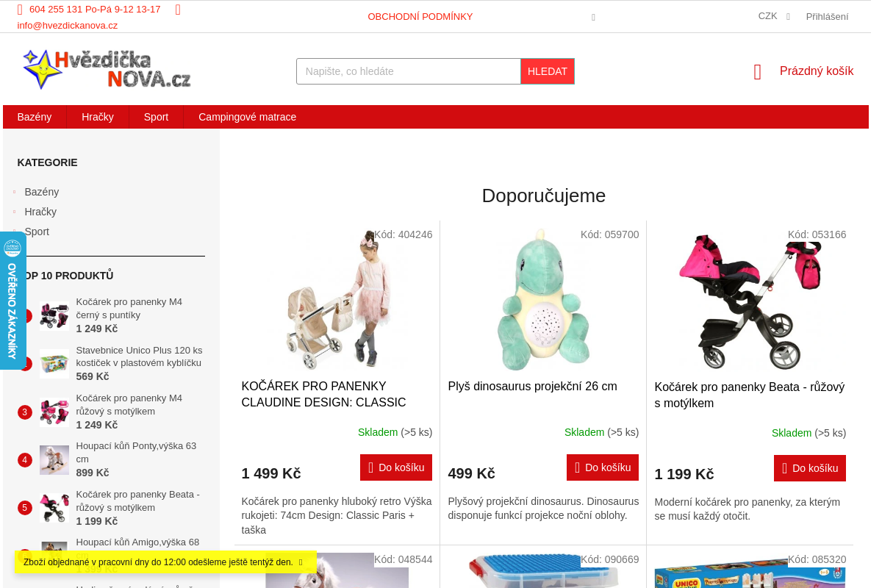The width and height of the screenshot is (882, 588).
Task: Click the HLEDAT search button
Action: (x=548, y=71)
